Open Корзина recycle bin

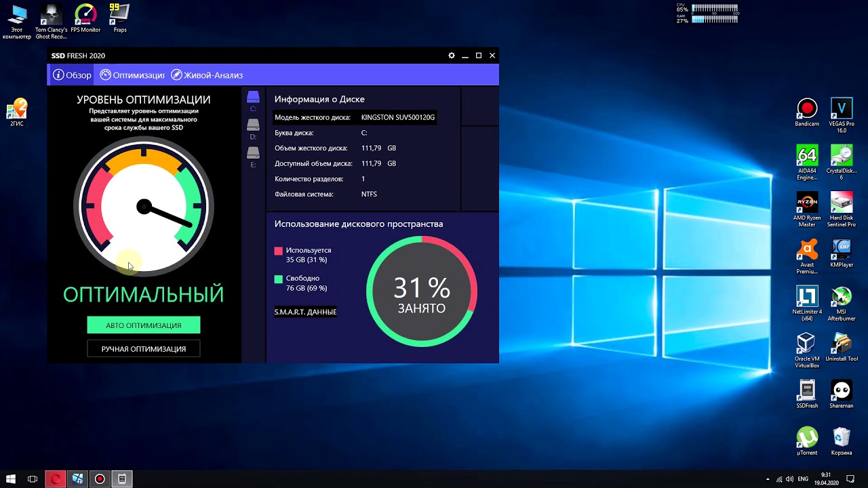point(841,441)
